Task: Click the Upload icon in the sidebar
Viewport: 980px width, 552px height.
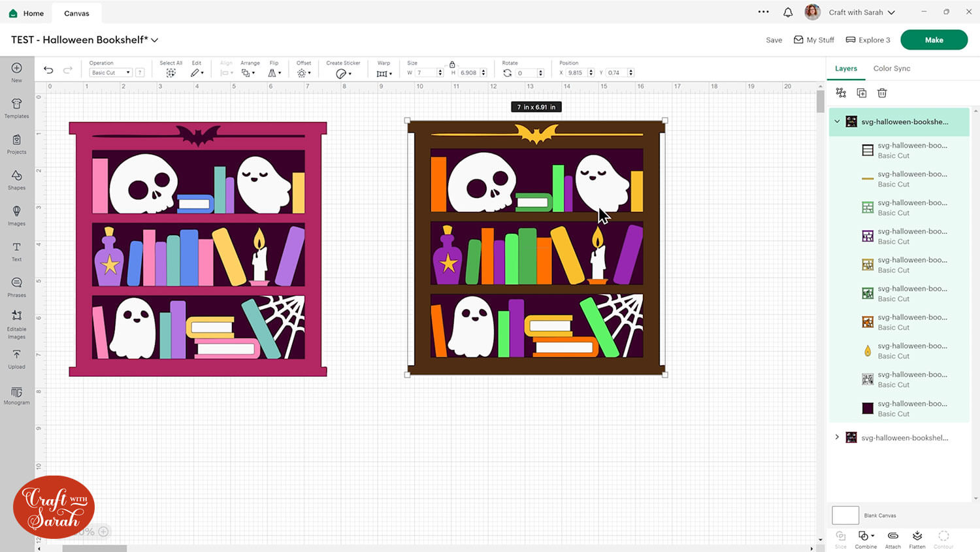Action: (16, 358)
